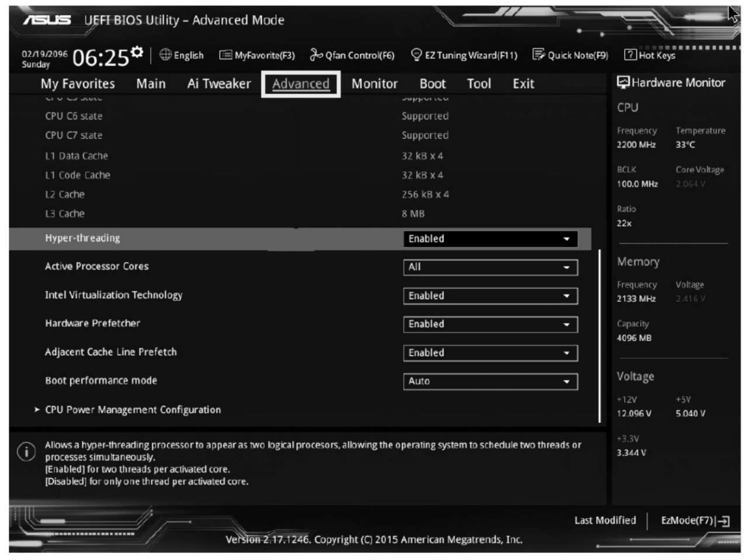Viewport: 748px width, 560px height.
Task: Switch to EzMode(F7)
Action: (x=695, y=521)
